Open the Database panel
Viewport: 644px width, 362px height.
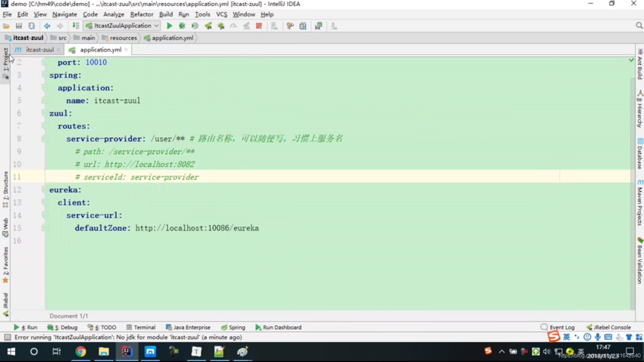point(640,154)
